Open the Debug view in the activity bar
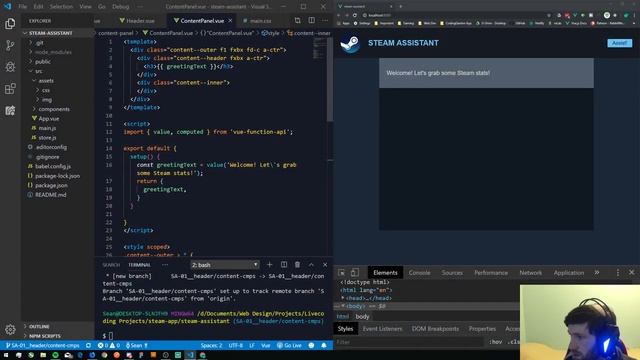This screenshot has height=360, width=640. (x=10, y=67)
